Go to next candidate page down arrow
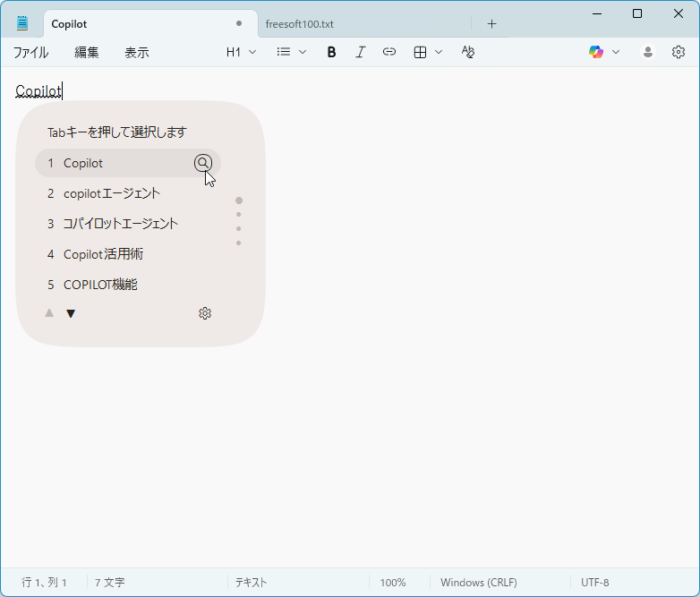The height and width of the screenshot is (597, 700). 71,313
